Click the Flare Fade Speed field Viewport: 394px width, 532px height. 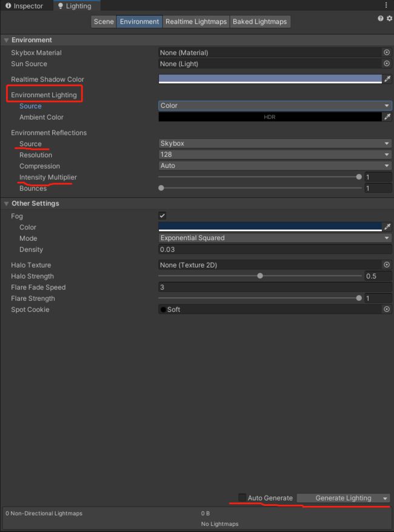pyautogui.click(x=275, y=287)
